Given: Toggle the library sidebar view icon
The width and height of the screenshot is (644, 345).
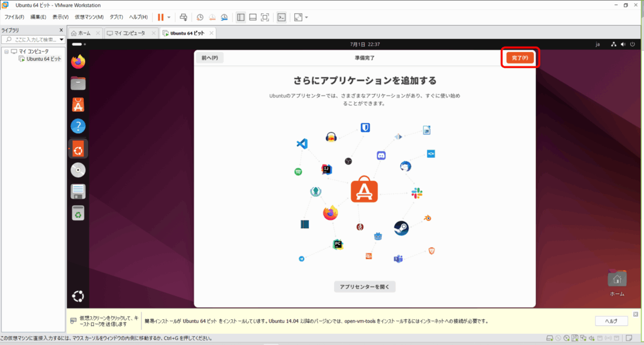Looking at the screenshot, I should click(x=241, y=17).
